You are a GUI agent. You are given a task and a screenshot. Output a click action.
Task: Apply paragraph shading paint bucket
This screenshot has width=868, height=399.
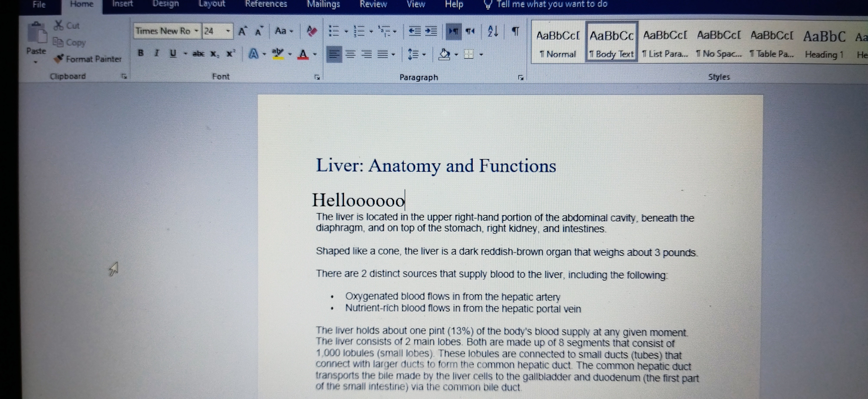444,54
